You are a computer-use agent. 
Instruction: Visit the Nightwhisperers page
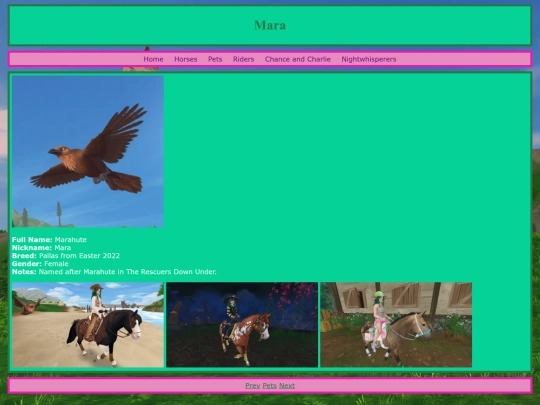click(x=368, y=59)
